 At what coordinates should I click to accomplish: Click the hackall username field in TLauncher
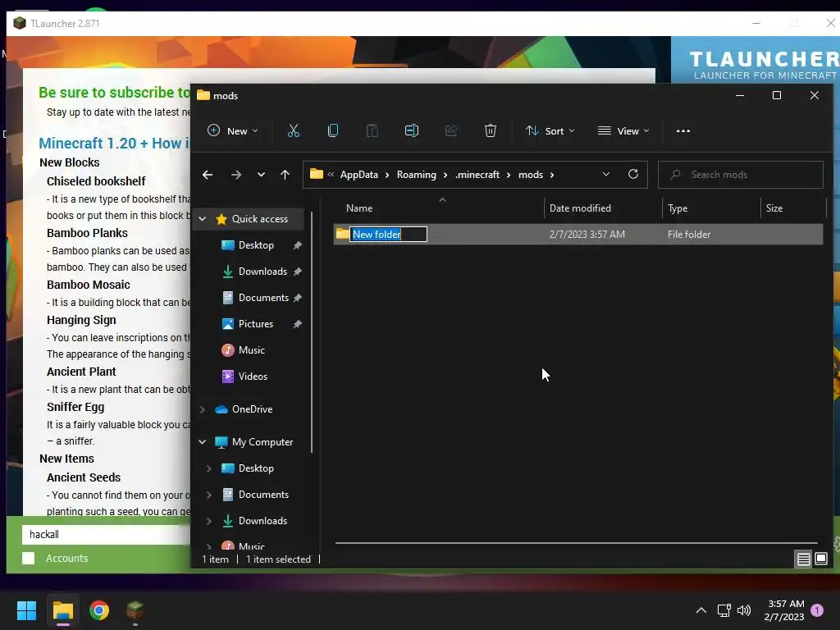106,534
